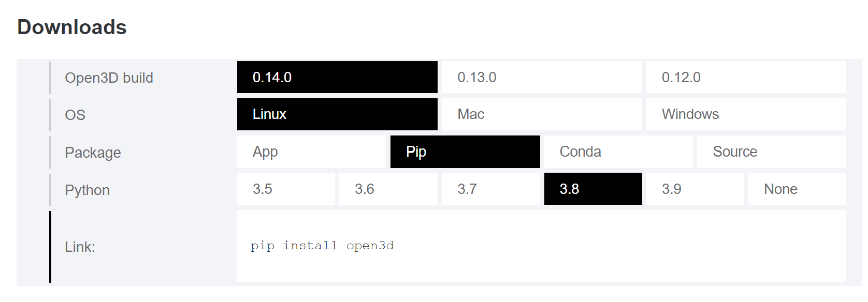Select the 0.13.0 Open3D build
This screenshot has height=302, width=868.
click(x=540, y=77)
